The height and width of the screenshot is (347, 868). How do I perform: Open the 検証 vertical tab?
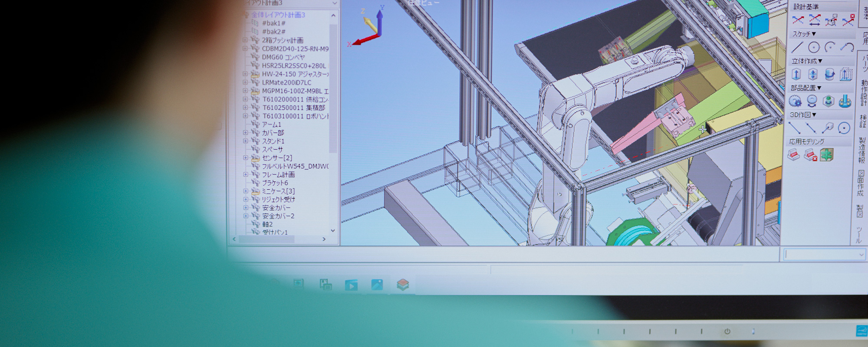pos(863,121)
